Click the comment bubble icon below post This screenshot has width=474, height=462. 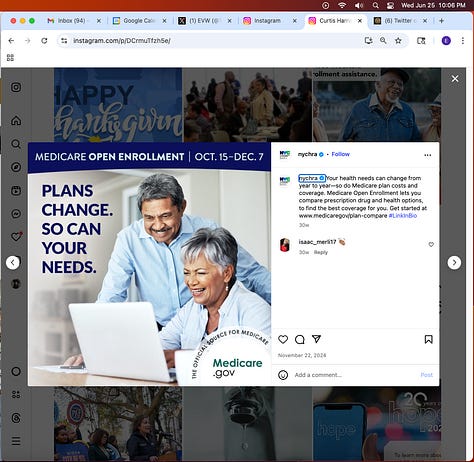(x=300, y=339)
